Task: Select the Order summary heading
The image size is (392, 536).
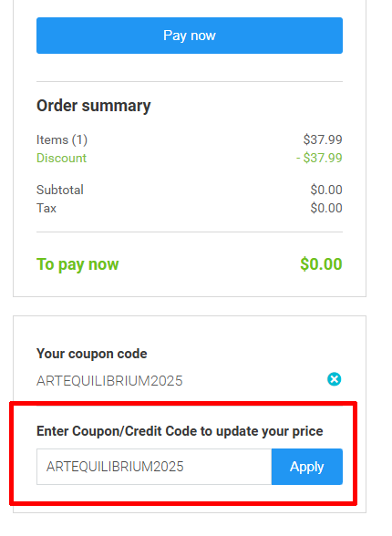Action: [x=94, y=106]
